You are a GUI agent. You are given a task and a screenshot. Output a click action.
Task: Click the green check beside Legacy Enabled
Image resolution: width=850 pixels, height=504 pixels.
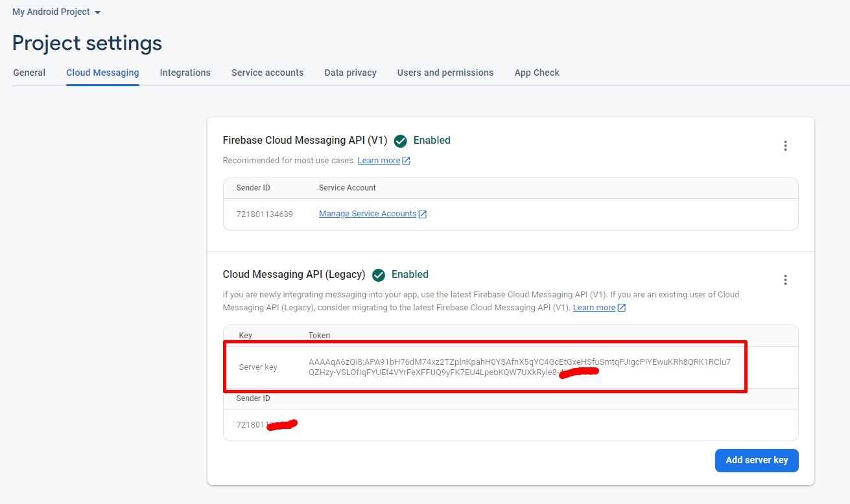tap(379, 275)
